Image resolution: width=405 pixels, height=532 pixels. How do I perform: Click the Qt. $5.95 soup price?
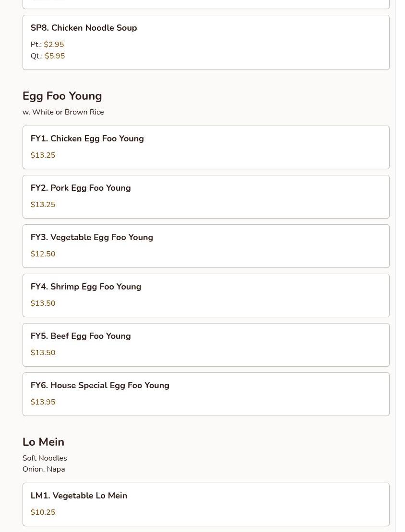pyautogui.click(x=54, y=56)
